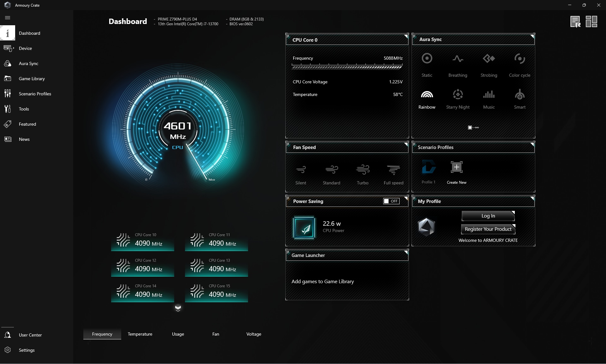This screenshot has height=364, width=606.
Task: Click the 1.225V CPU Core Voltage value
Action: click(x=396, y=82)
